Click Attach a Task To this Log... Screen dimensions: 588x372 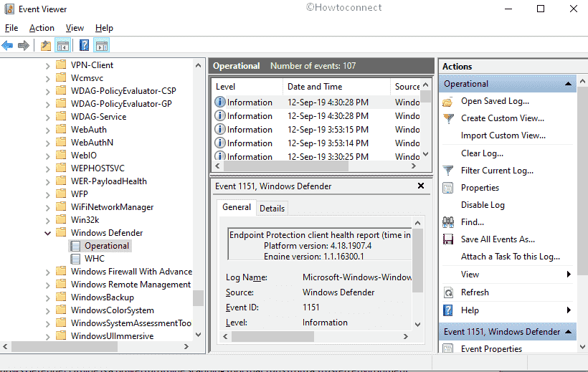point(511,257)
